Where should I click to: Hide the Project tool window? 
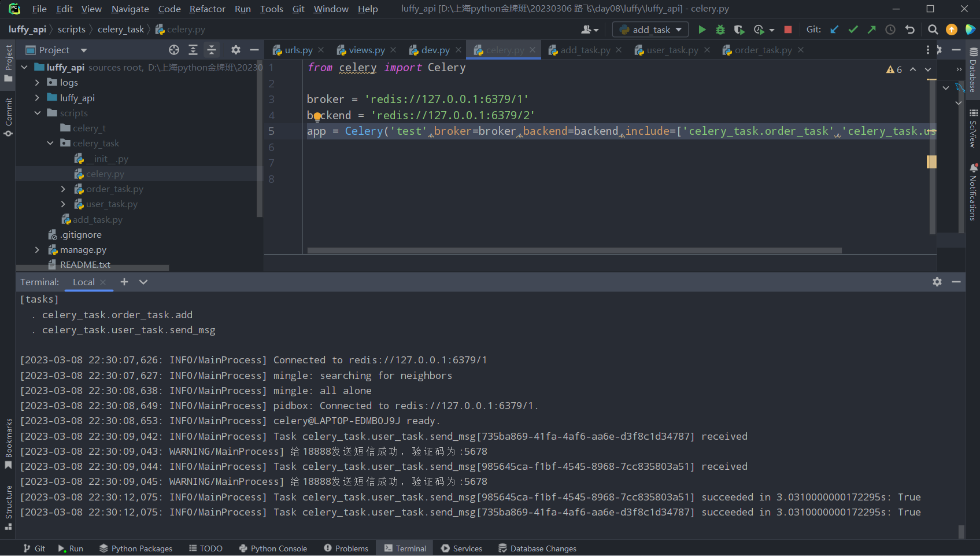click(254, 50)
